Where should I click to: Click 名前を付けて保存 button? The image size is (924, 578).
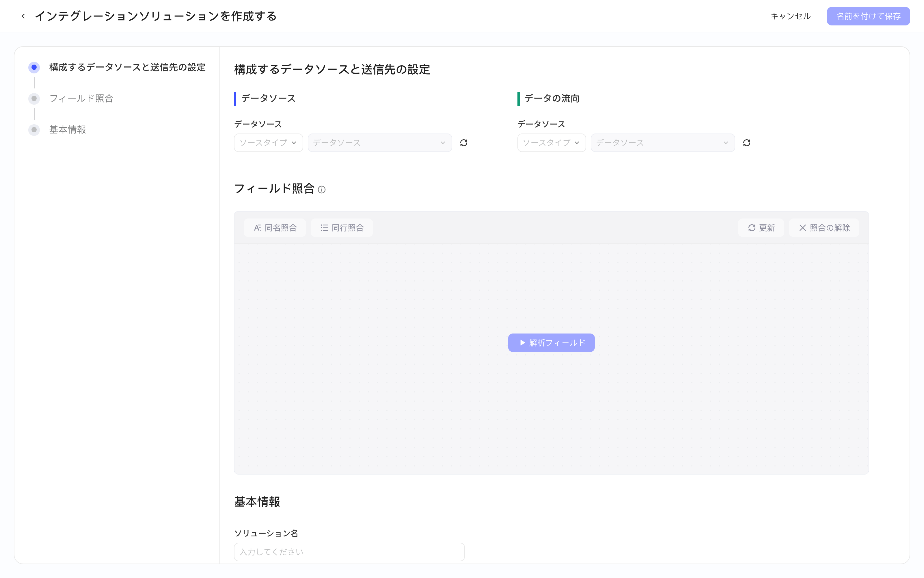pos(868,16)
